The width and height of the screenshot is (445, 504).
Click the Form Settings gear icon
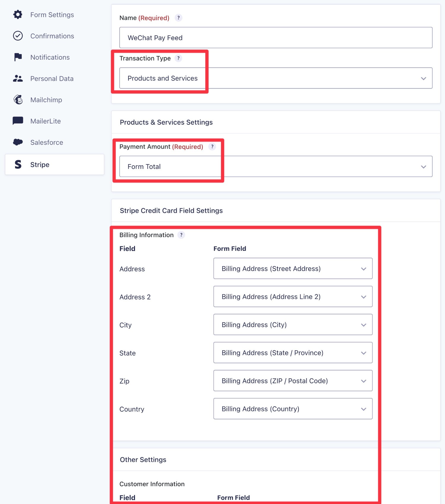tap(18, 15)
